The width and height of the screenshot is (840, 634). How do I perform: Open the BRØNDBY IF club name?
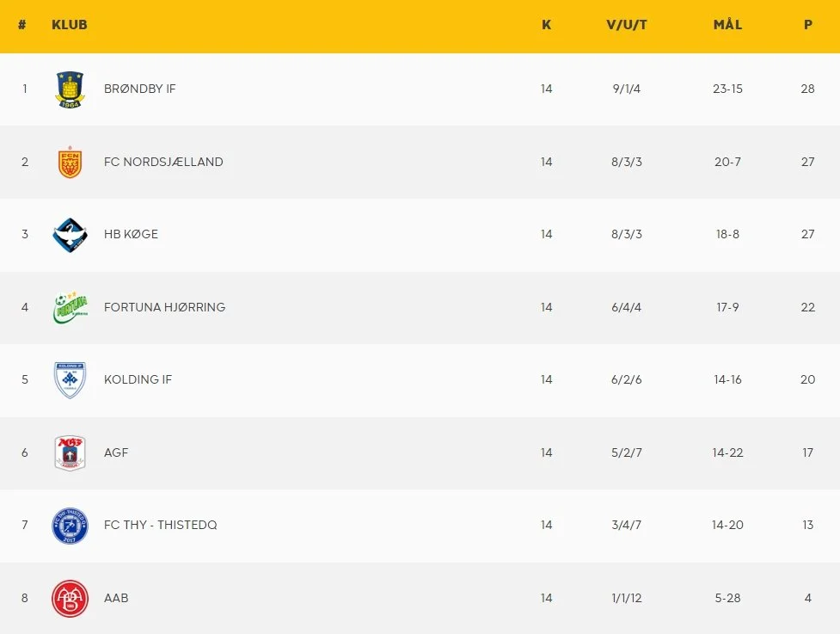[x=140, y=89]
